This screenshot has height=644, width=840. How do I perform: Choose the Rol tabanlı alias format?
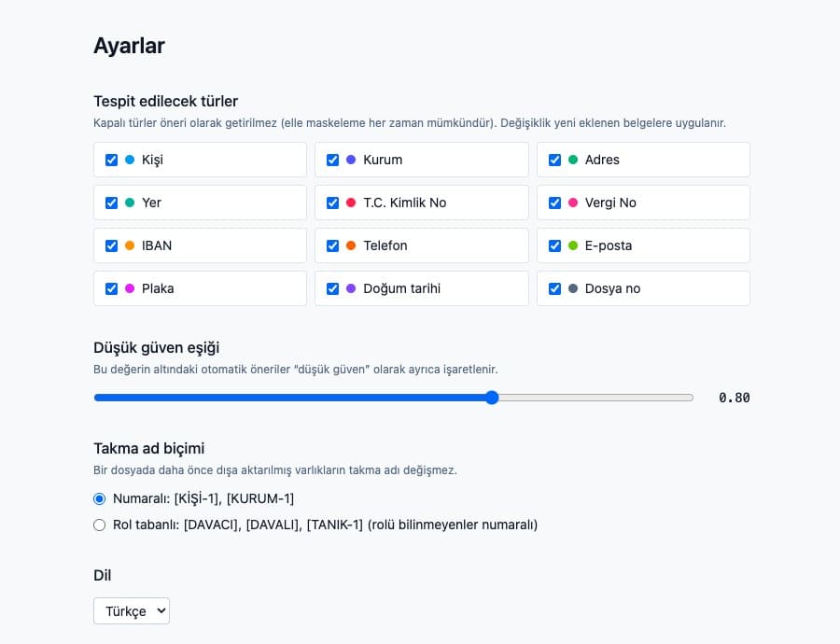(100, 525)
